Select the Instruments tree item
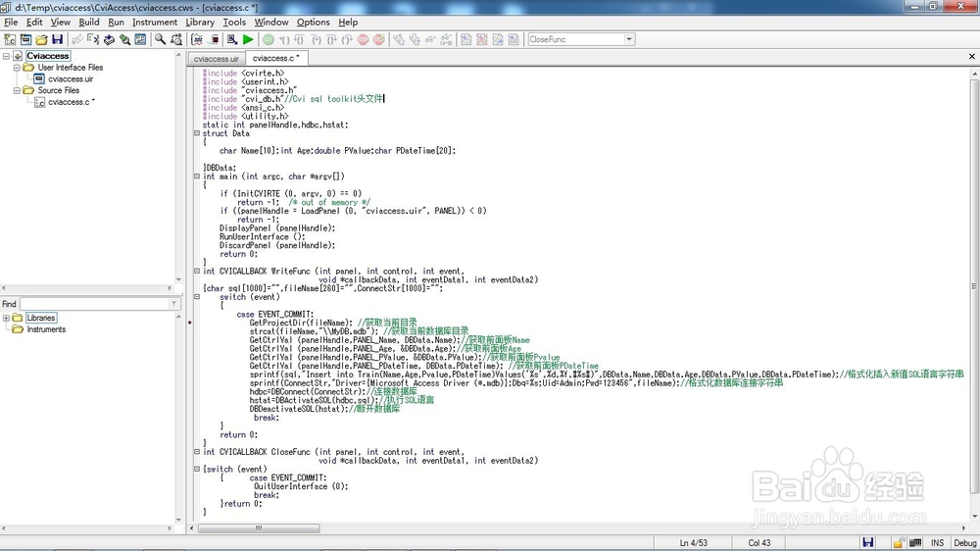This screenshot has width=980, height=551. coord(46,329)
